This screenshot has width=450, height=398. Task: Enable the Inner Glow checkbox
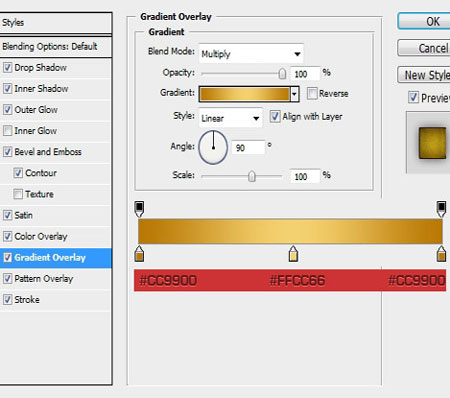pyautogui.click(x=7, y=131)
